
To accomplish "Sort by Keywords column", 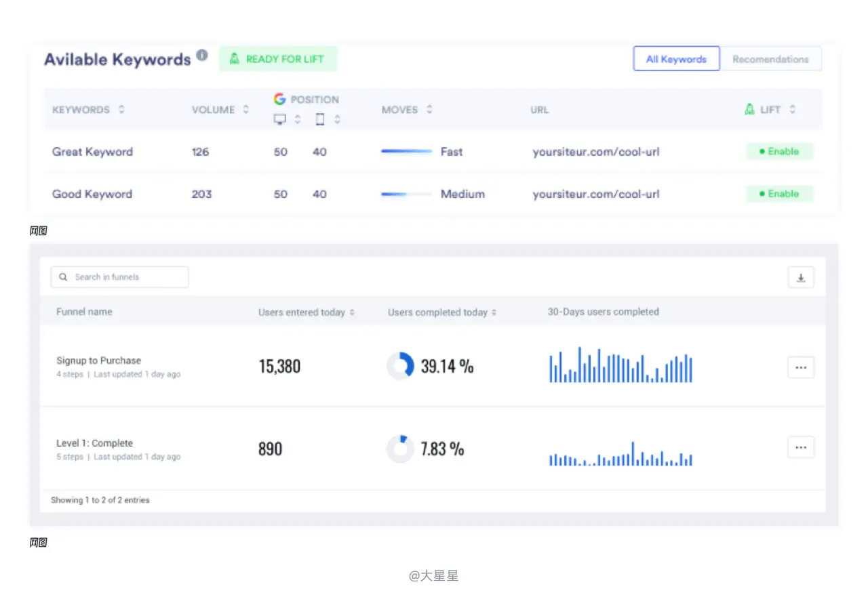I will point(121,109).
